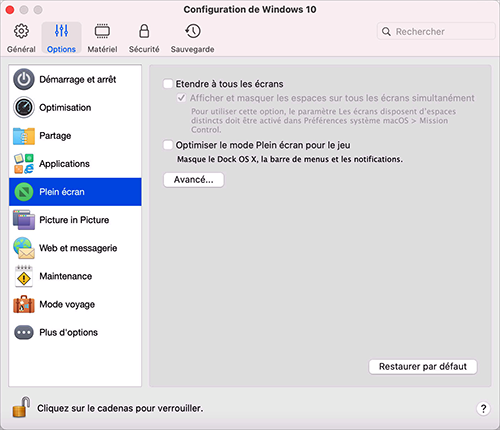500x430 pixels.
Task: Click the Masque le Dock OS X description
Action: pyautogui.click(x=290, y=159)
